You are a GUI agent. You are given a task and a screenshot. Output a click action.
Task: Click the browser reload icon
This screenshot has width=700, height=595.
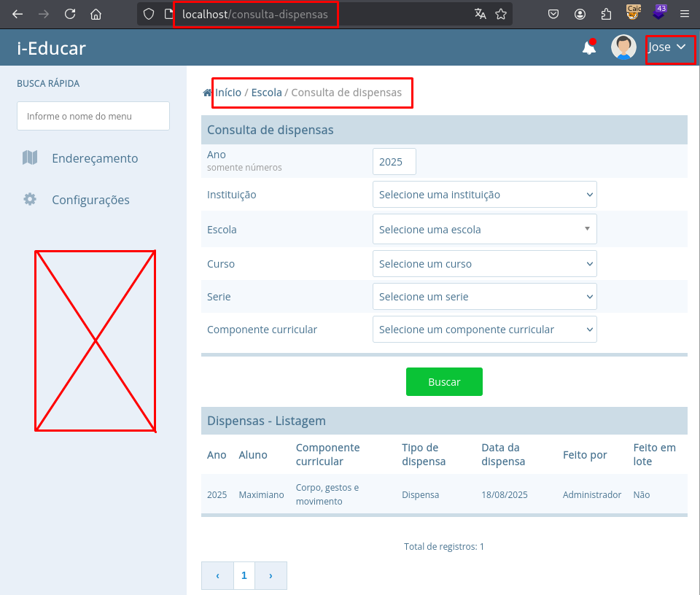click(x=70, y=14)
